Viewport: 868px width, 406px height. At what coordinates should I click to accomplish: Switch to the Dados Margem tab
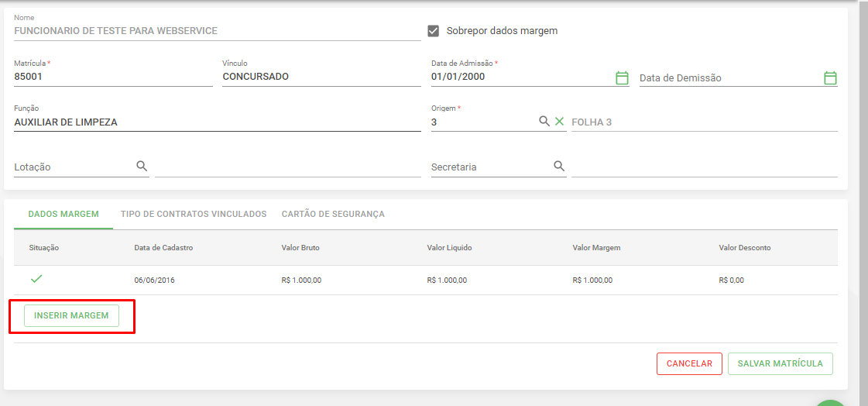pos(63,214)
